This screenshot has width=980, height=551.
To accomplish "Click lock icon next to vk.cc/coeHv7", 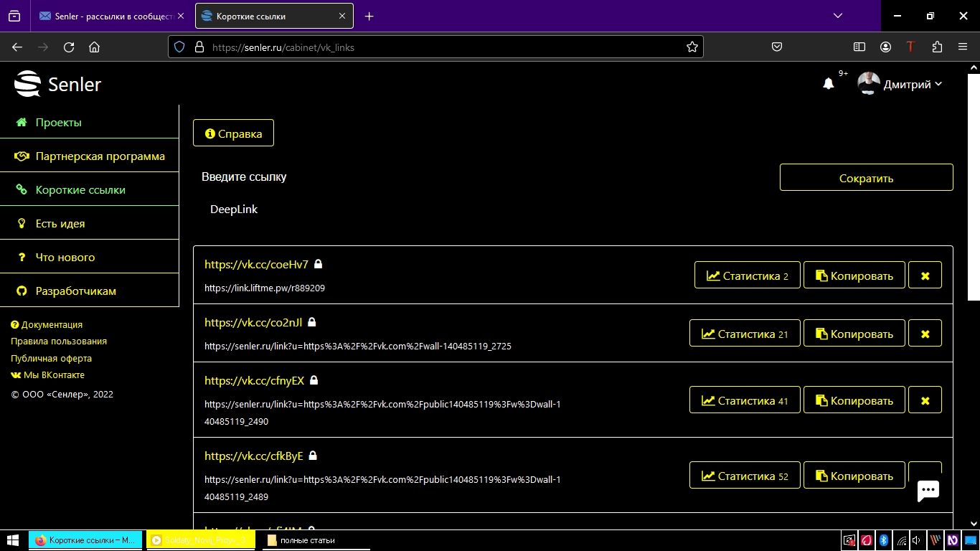I will pyautogui.click(x=319, y=264).
